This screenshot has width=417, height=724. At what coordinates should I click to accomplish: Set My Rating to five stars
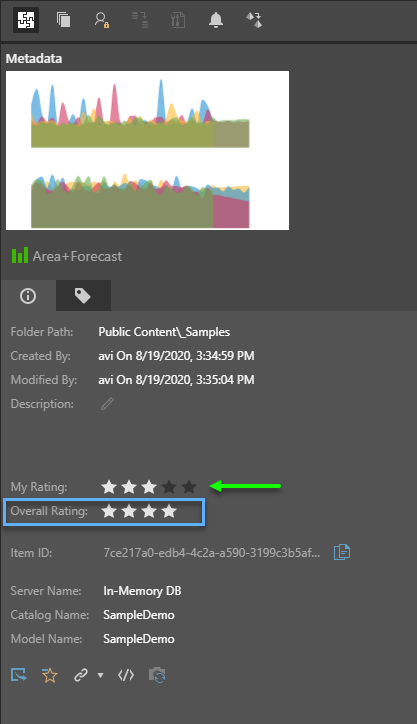pyautogui.click(x=189, y=487)
